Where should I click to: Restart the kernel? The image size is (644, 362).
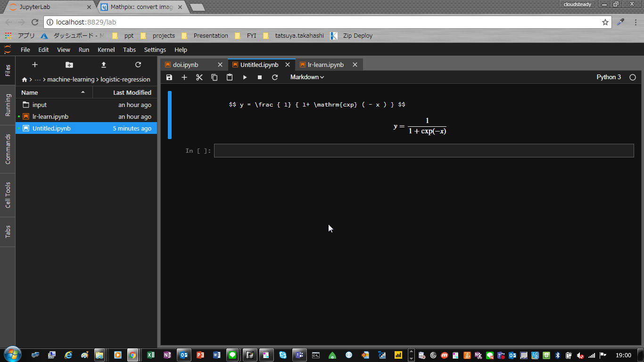(275, 77)
